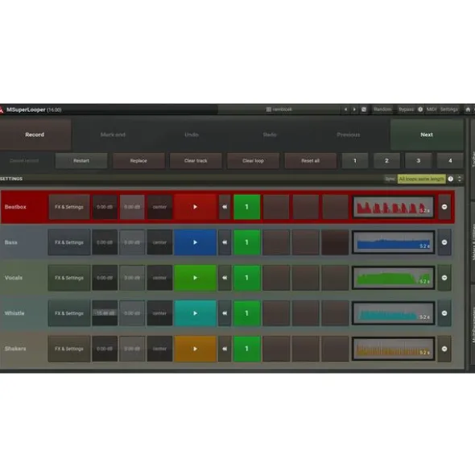Go to next preset with right arrow
The width and height of the screenshot is (475, 476).
[x=354, y=110]
